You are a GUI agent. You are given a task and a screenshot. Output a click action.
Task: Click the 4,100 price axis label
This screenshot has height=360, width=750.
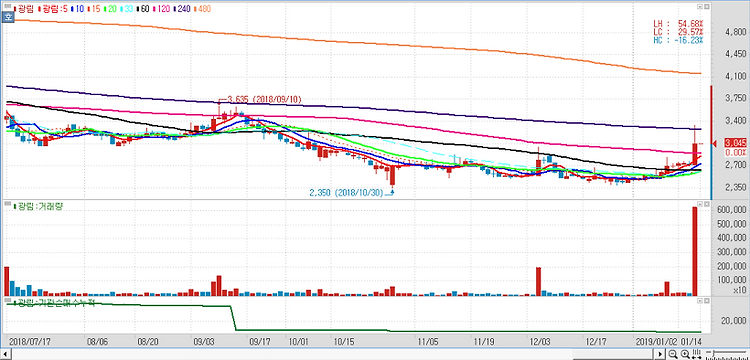point(735,76)
